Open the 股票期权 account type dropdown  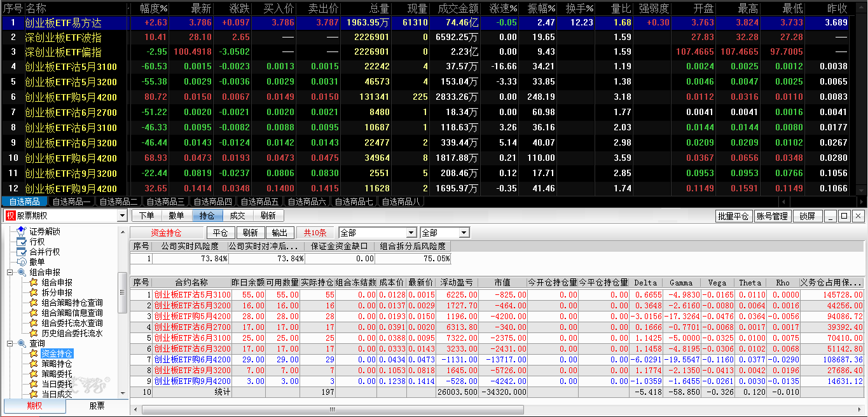(66, 216)
